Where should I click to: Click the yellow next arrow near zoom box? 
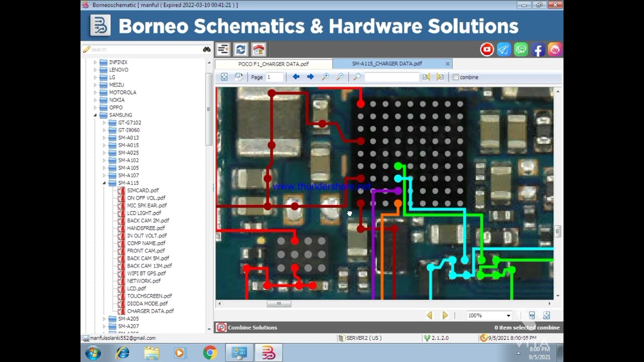445,315
